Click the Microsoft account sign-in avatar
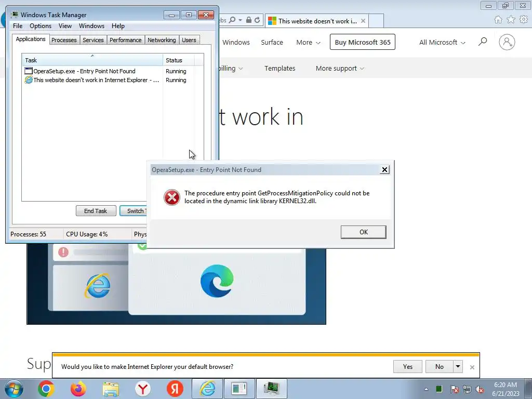The height and width of the screenshot is (399, 532). point(507,42)
